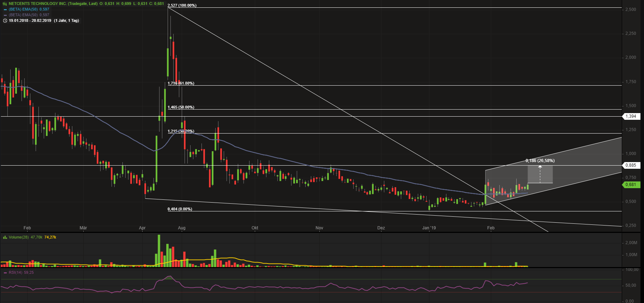Click the candlestick chart-type icon beside NETCENTS title
This screenshot has height=303, width=644.
coord(5,4)
